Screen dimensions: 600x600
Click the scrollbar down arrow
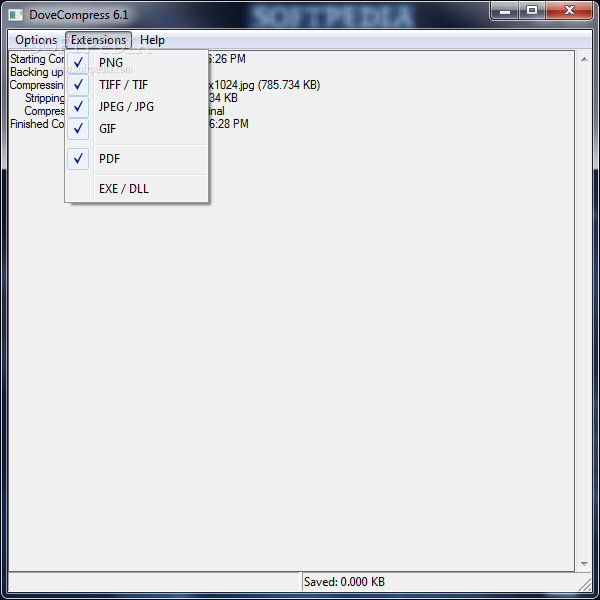[584, 564]
